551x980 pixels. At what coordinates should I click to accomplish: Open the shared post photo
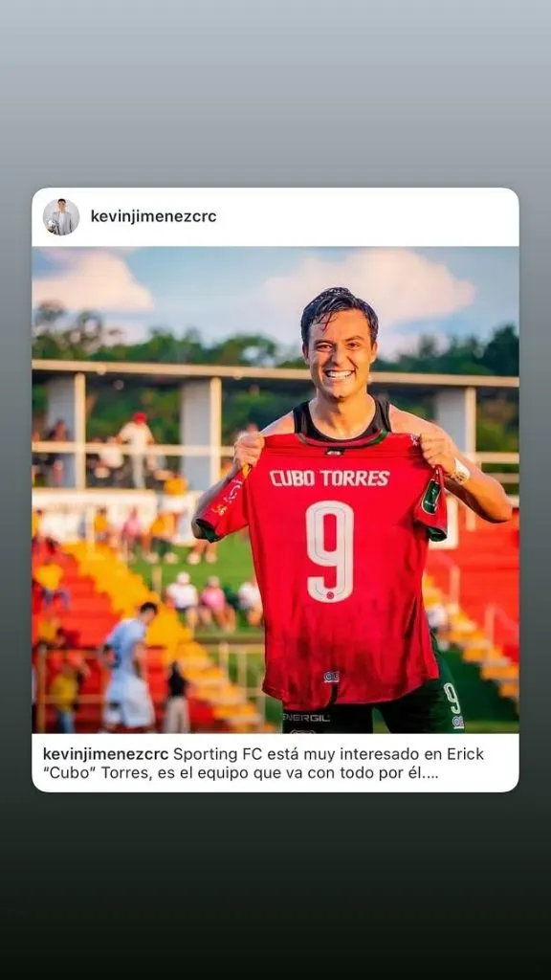point(275,489)
